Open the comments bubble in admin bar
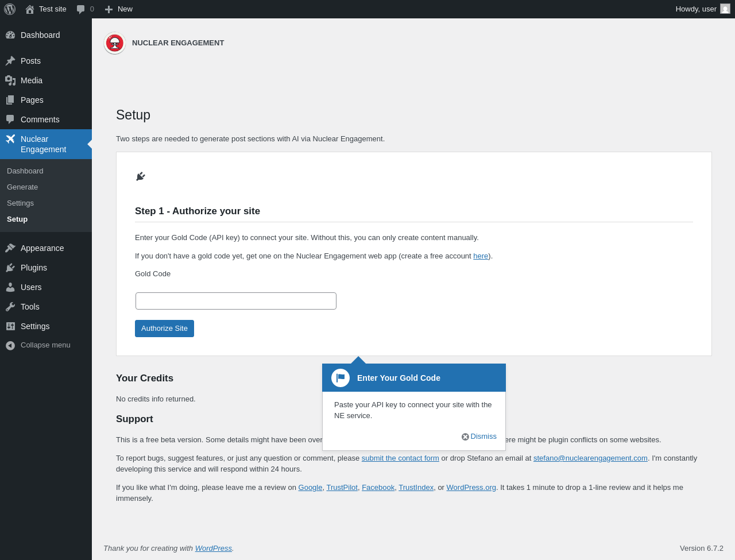735x560 pixels. (81, 9)
